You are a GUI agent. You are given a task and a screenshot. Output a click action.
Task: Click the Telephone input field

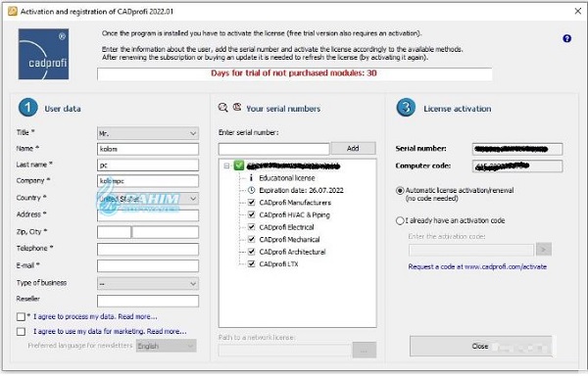click(x=148, y=249)
